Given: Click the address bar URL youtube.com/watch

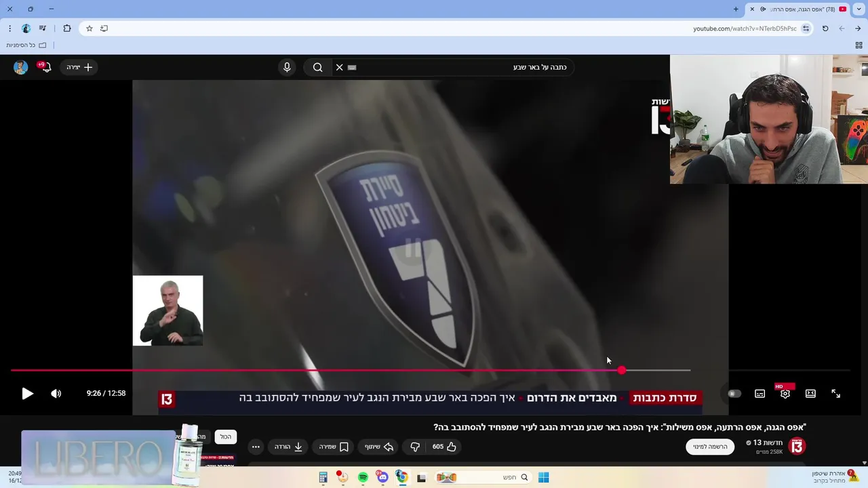Looking at the screenshot, I should pos(745,28).
